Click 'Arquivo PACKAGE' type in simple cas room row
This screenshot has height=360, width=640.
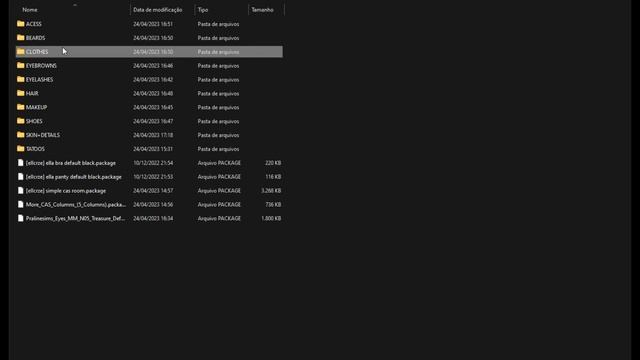tap(219, 191)
